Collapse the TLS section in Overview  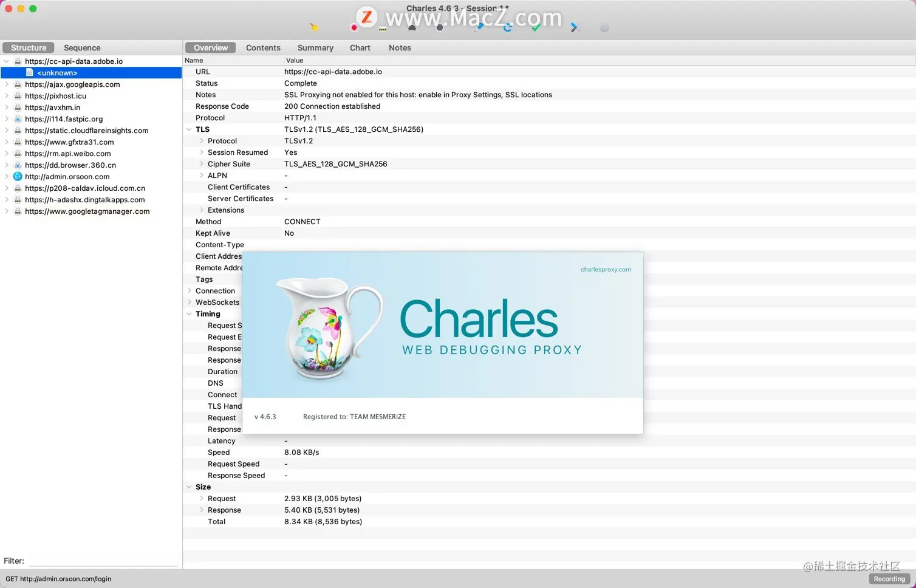(x=190, y=129)
